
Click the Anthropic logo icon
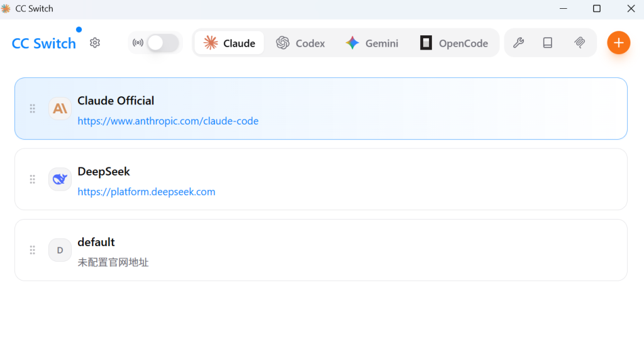[x=60, y=109]
